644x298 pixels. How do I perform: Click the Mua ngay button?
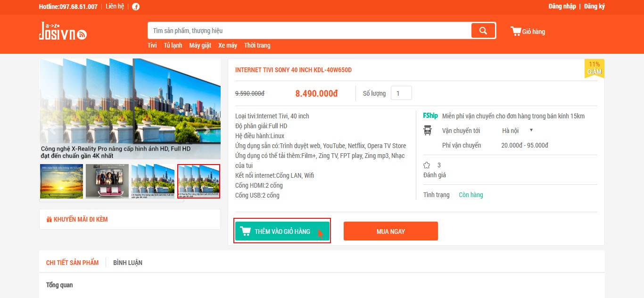[x=391, y=231]
